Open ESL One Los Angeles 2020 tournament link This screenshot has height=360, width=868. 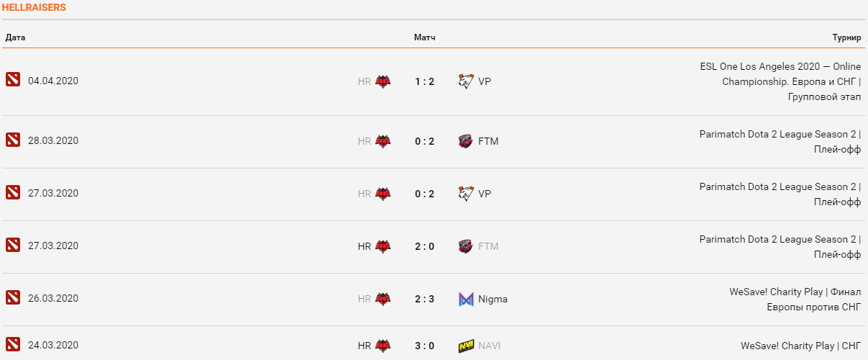coord(780,81)
